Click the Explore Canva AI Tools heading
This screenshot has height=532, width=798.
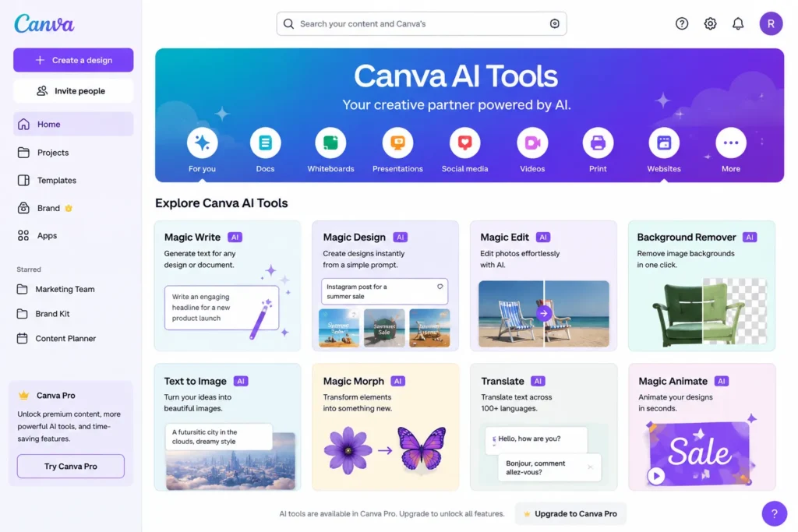[x=221, y=203]
